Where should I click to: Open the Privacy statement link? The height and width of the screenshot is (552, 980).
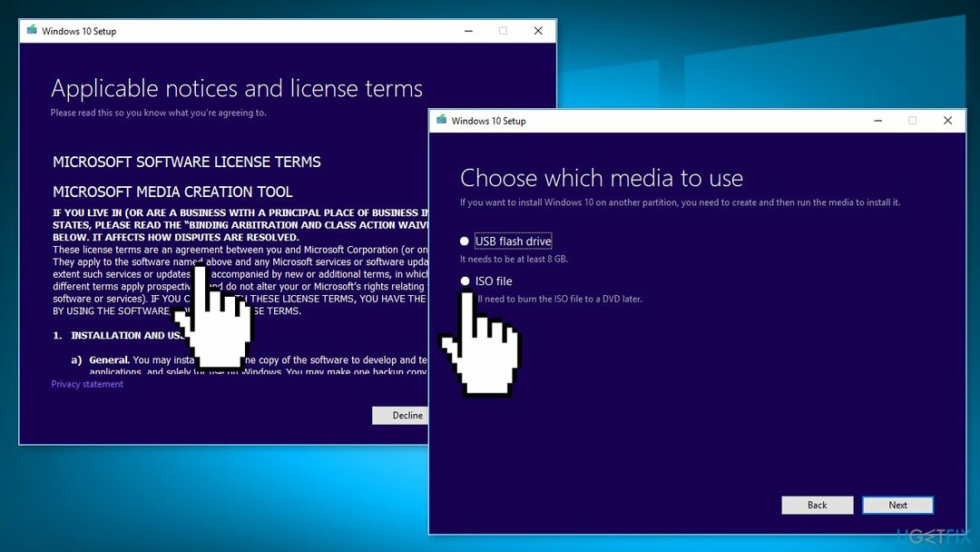coord(87,384)
